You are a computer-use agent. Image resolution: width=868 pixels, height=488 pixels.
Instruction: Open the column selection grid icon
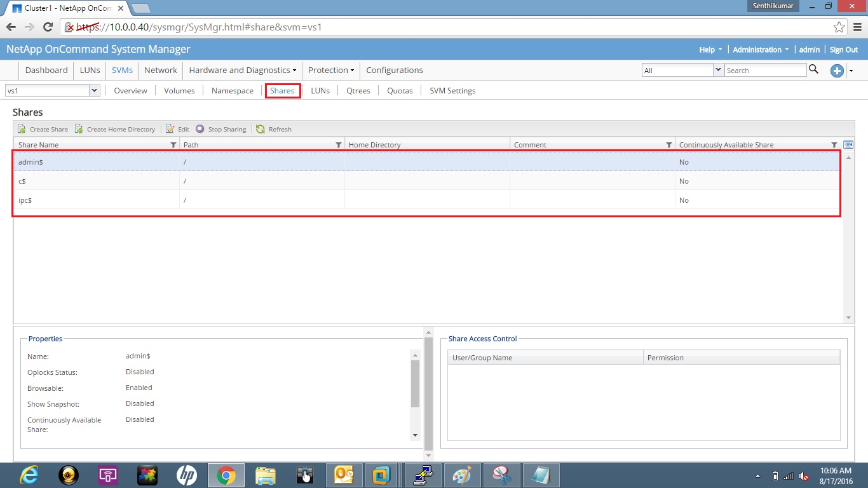tap(849, 144)
